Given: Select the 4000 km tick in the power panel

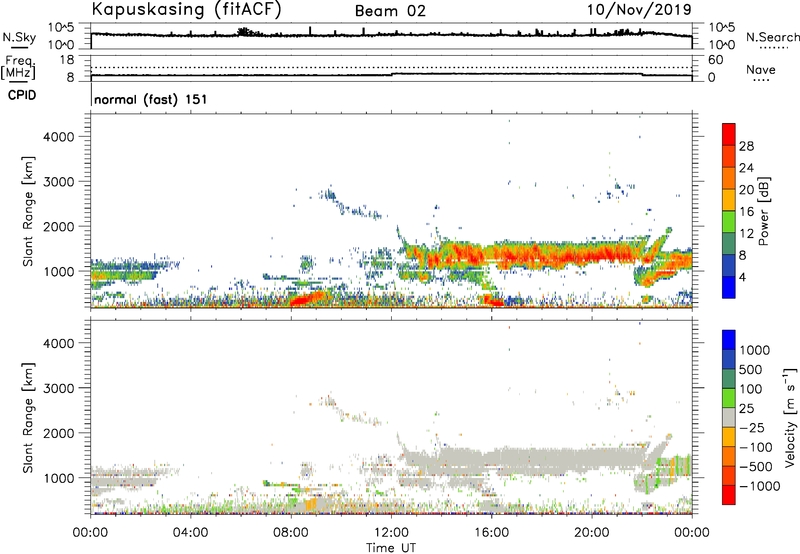Looking at the screenshot, I should (x=59, y=137).
